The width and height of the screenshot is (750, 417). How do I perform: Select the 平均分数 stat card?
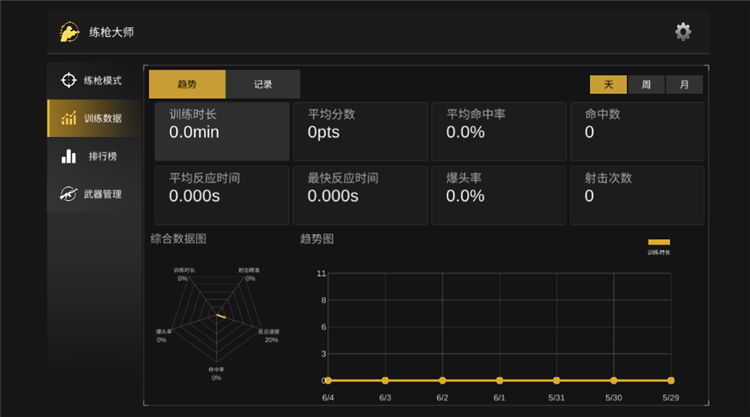point(360,131)
